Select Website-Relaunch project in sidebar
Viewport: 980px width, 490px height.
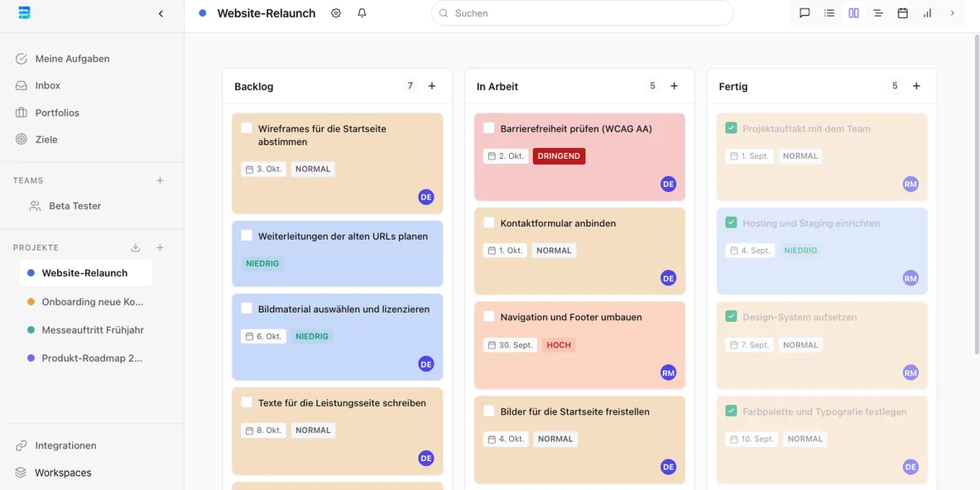[86, 273]
